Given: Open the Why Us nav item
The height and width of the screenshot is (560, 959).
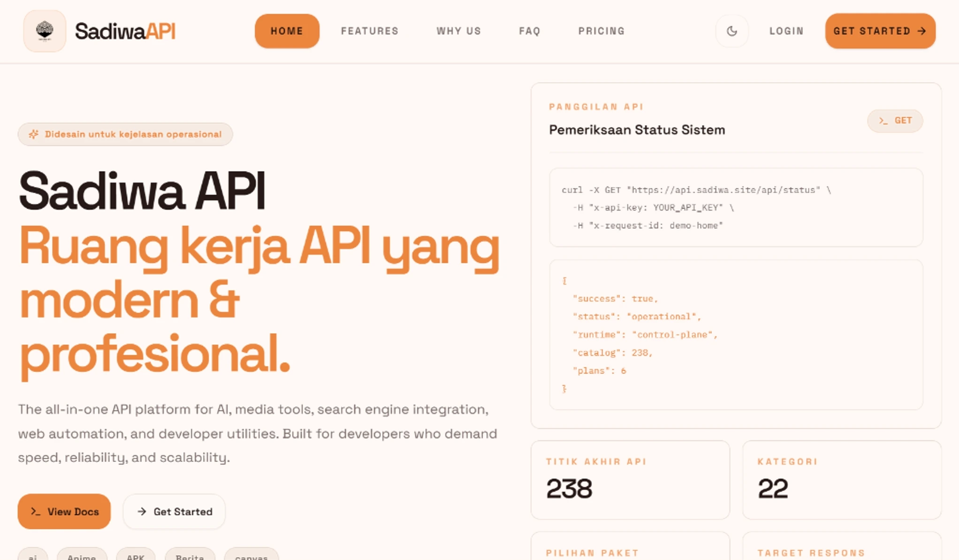Looking at the screenshot, I should pyautogui.click(x=459, y=31).
